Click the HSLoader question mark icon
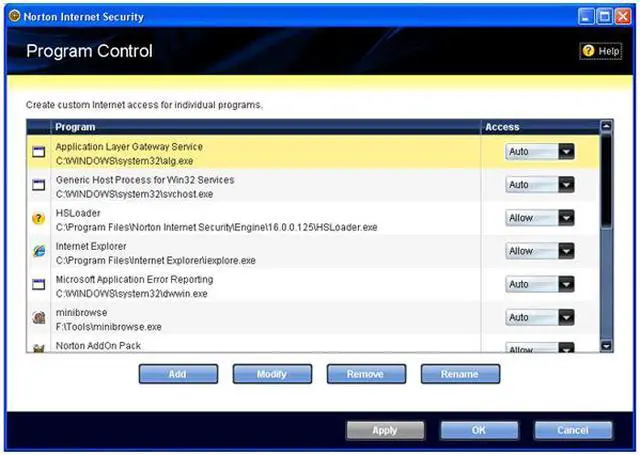This screenshot has width=640, height=455. pos(39,218)
